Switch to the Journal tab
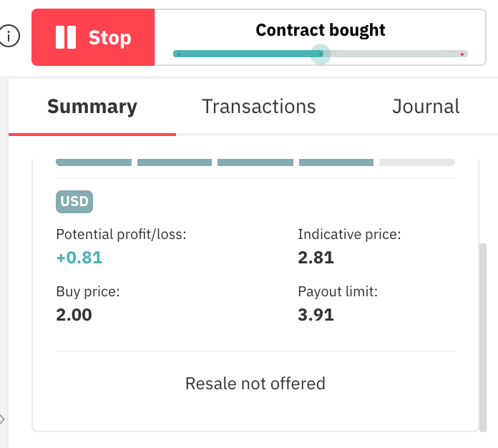Viewport: 498px width, 448px height. click(426, 107)
